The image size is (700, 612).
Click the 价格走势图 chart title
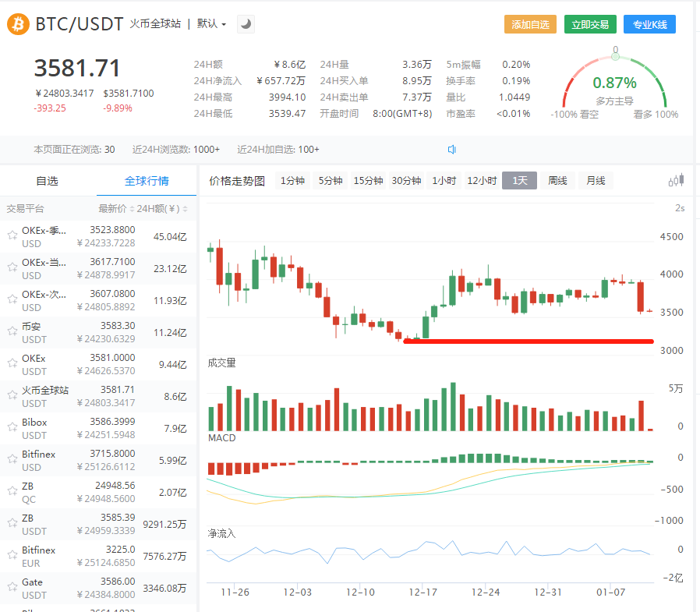click(237, 181)
